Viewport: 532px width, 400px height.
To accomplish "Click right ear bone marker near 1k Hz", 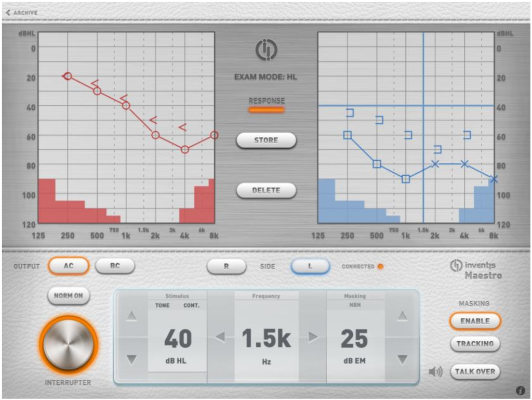I will click(x=124, y=98).
